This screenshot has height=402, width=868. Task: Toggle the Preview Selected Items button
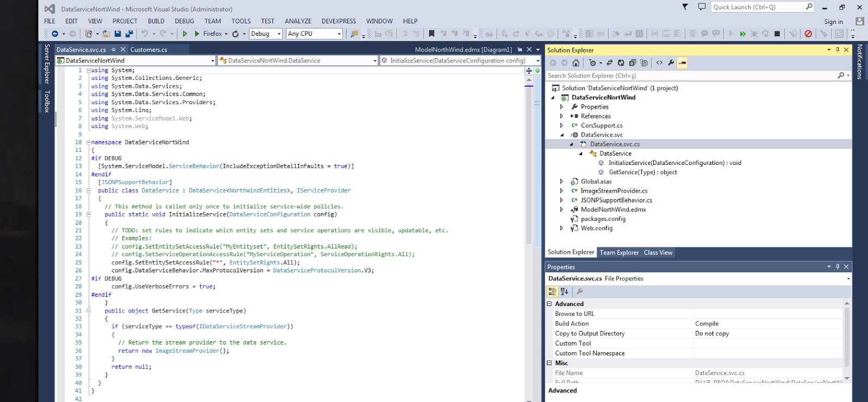pyautogui.click(x=682, y=63)
